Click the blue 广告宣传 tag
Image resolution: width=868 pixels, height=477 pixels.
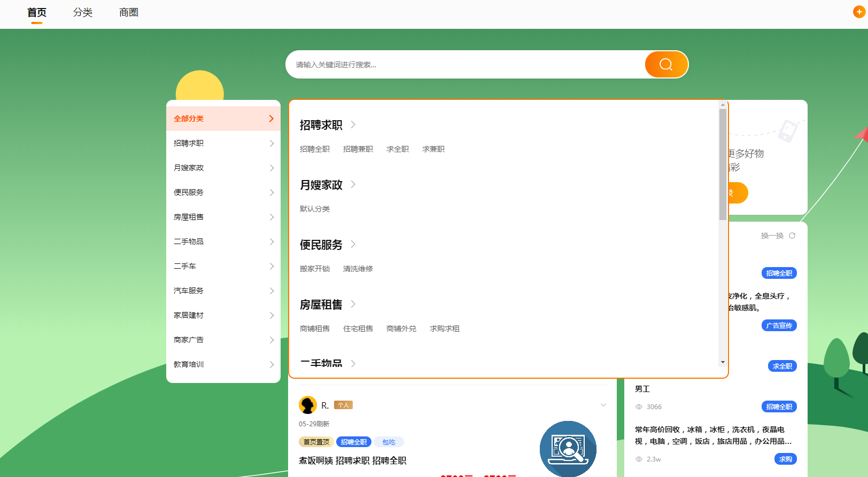pos(779,325)
